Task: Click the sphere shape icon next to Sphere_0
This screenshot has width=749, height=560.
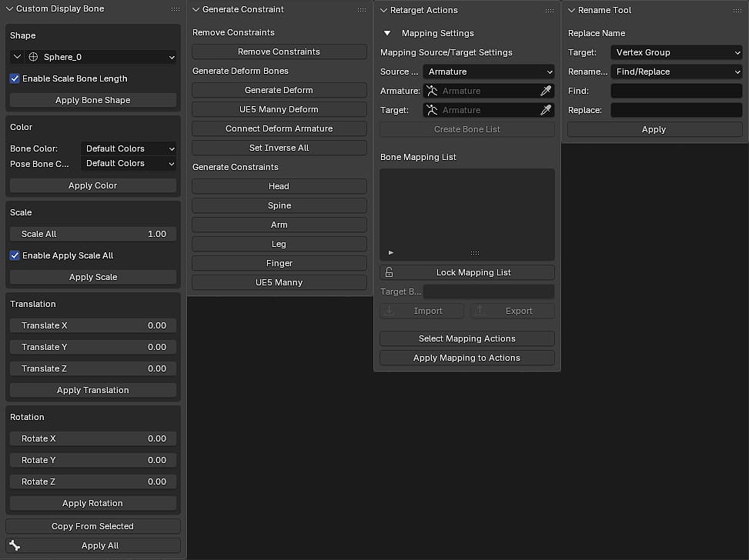Action: tap(33, 57)
